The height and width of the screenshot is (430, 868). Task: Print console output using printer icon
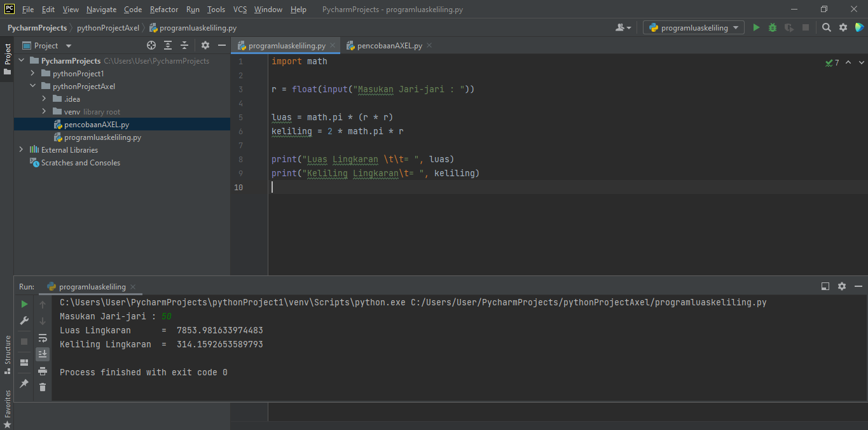pyautogui.click(x=43, y=371)
